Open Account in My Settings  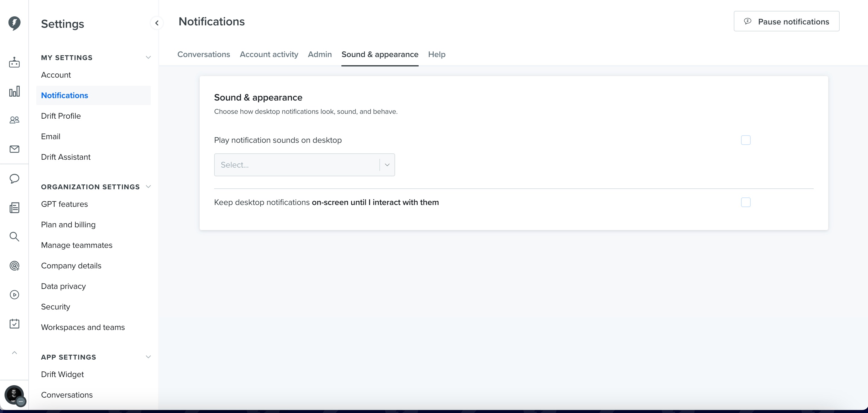tap(56, 75)
